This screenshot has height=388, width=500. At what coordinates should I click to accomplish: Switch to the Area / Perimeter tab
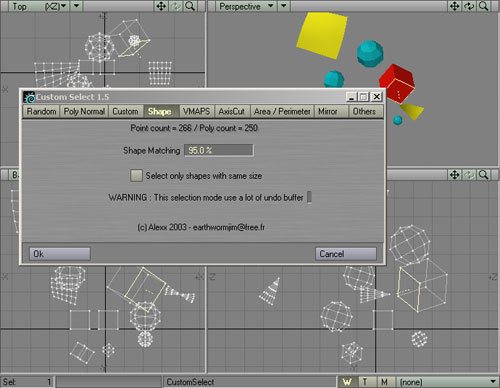[282, 111]
